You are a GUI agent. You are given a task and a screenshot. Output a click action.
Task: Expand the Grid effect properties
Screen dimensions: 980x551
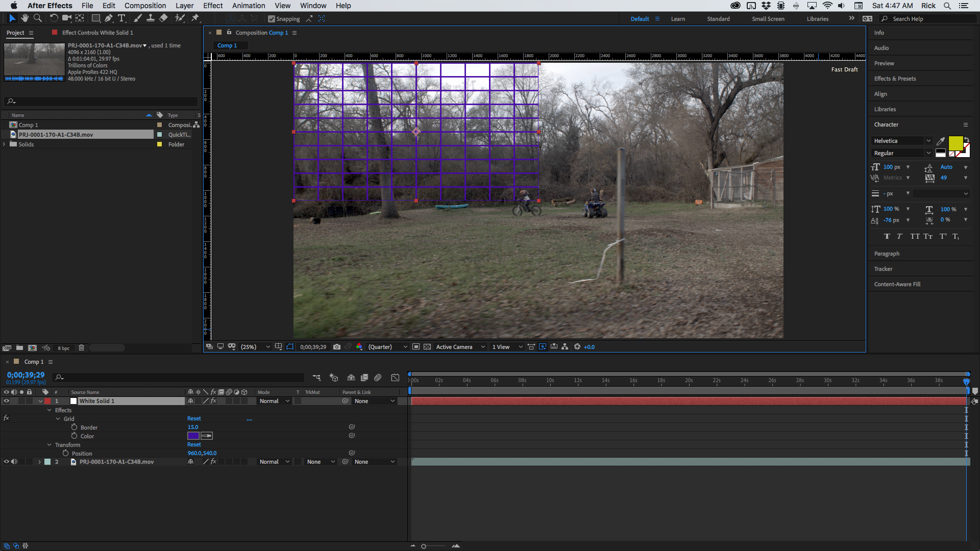pyautogui.click(x=59, y=418)
